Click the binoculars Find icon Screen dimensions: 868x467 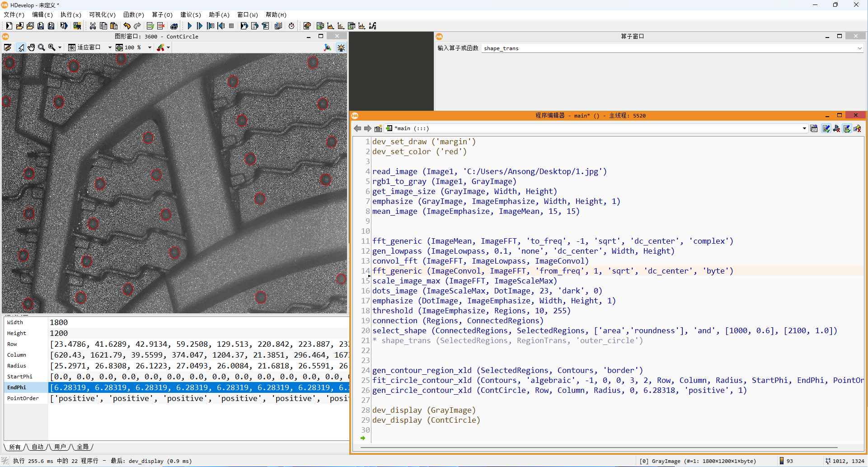pos(174,26)
